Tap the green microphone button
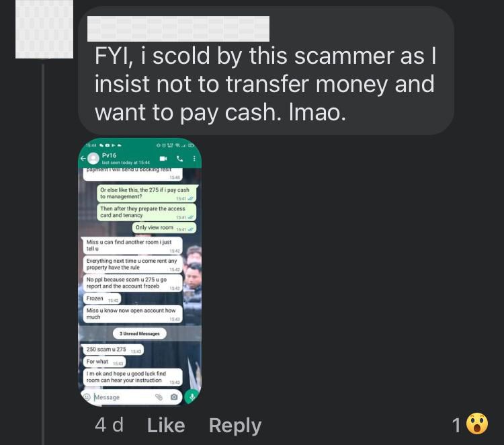504x445 pixels. (192, 397)
